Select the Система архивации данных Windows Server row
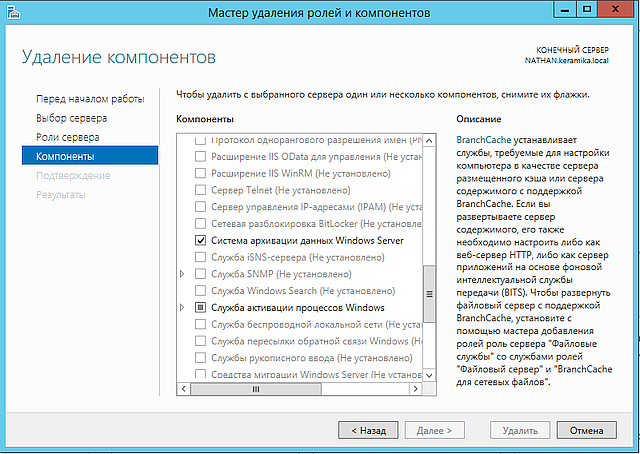This screenshot has height=454, width=640. (307, 240)
